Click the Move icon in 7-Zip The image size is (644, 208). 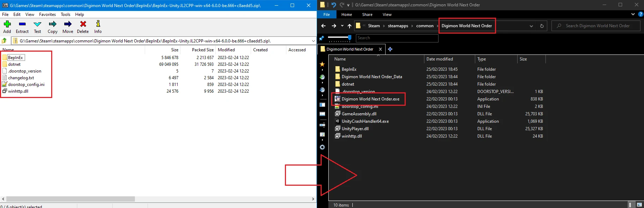click(68, 24)
